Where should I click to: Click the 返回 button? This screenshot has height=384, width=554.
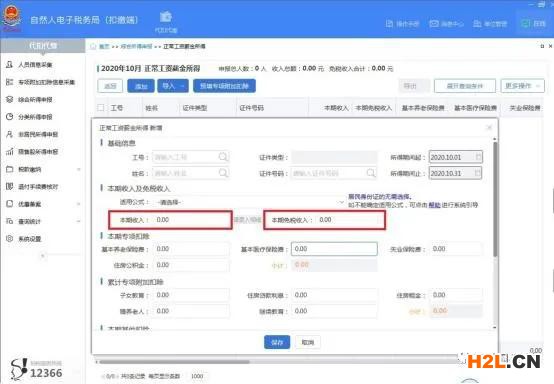click(x=110, y=86)
